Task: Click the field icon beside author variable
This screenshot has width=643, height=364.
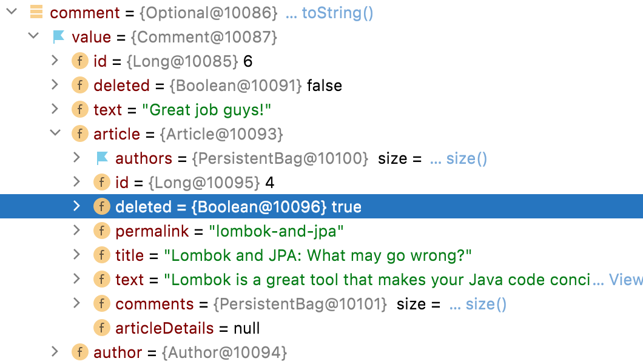Action: pos(80,352)
